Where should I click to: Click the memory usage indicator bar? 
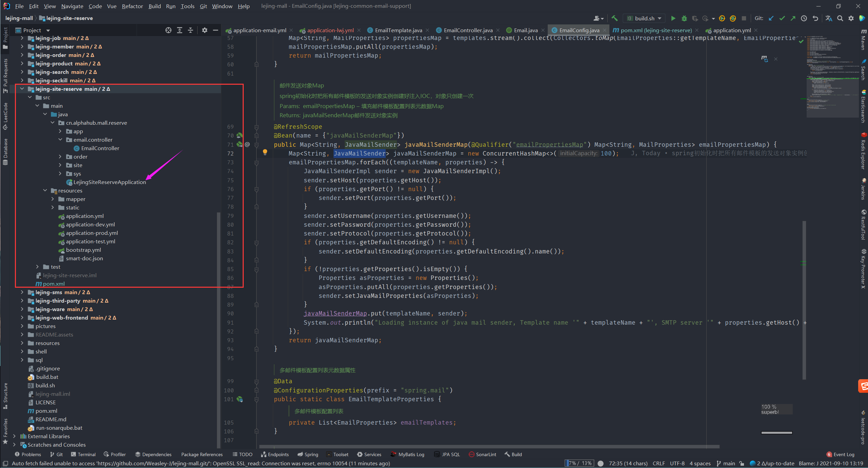point(580,463)
